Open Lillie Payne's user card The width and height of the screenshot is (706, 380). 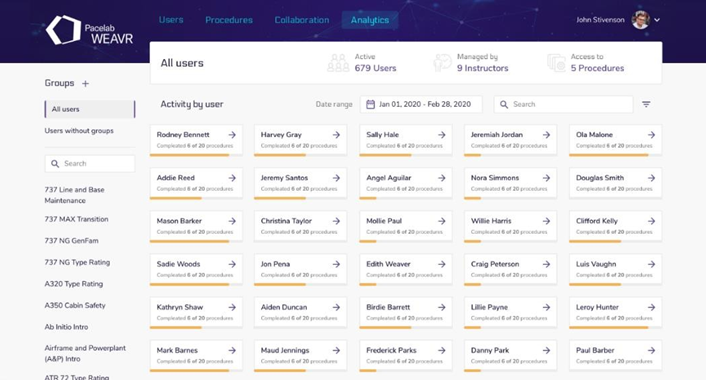[510, 312]
